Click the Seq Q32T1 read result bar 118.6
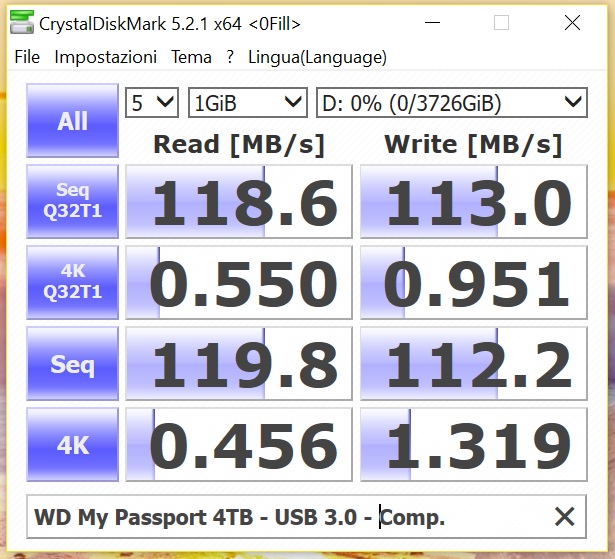 tap(239, 201)
